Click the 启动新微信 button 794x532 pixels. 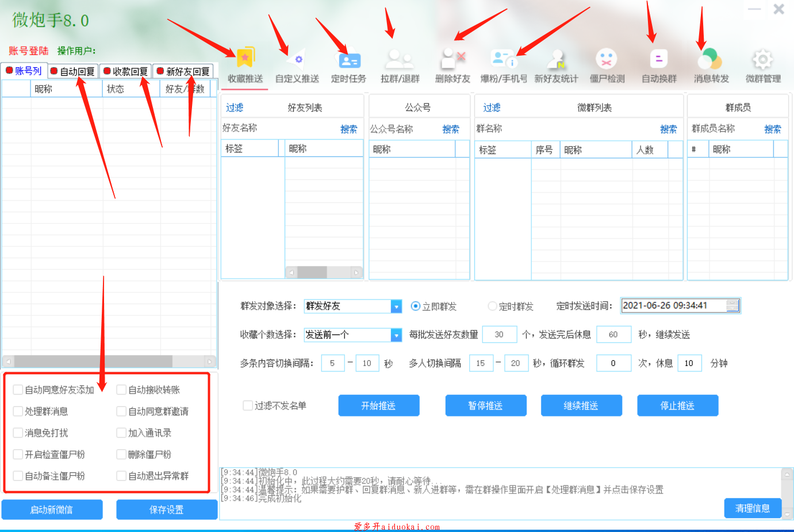coord(52,510)
